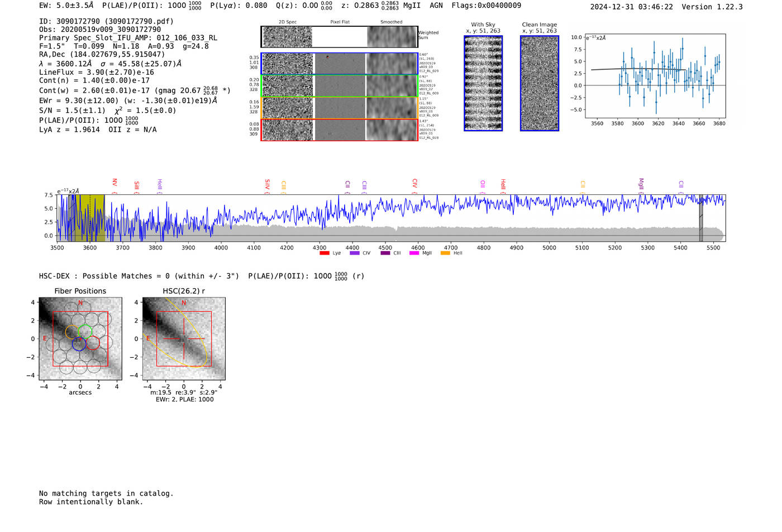782x532 pixels.
Task: Click the m:19.5 re:3.9" s:2.9" caption
Action: pyautogui.click(x=184, y=392)
